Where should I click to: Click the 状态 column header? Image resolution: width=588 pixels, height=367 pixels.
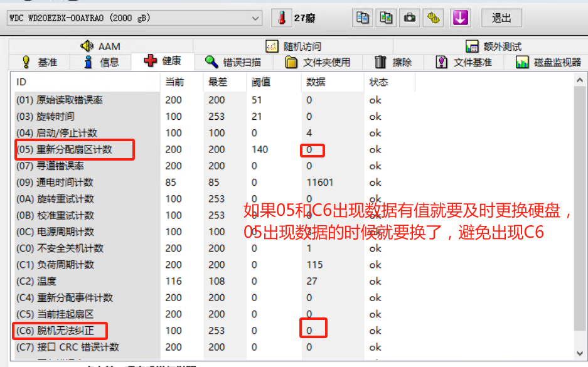390,82
